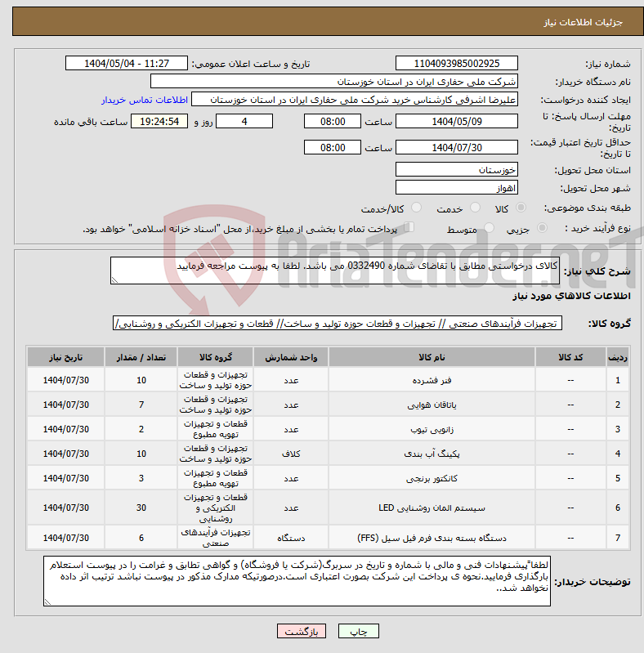644x653 pixels.
Task: Click the تعداد / مقدار column header
Action: (x=141, y=357)
